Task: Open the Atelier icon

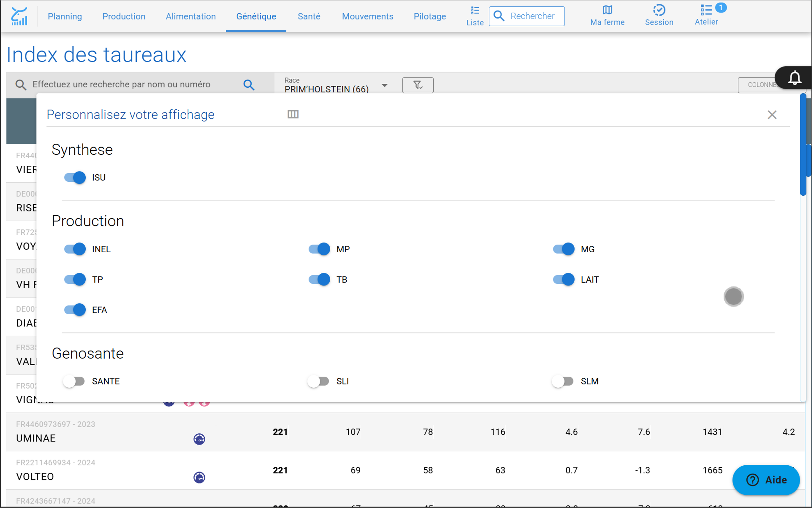Action: tap(706, 16)
